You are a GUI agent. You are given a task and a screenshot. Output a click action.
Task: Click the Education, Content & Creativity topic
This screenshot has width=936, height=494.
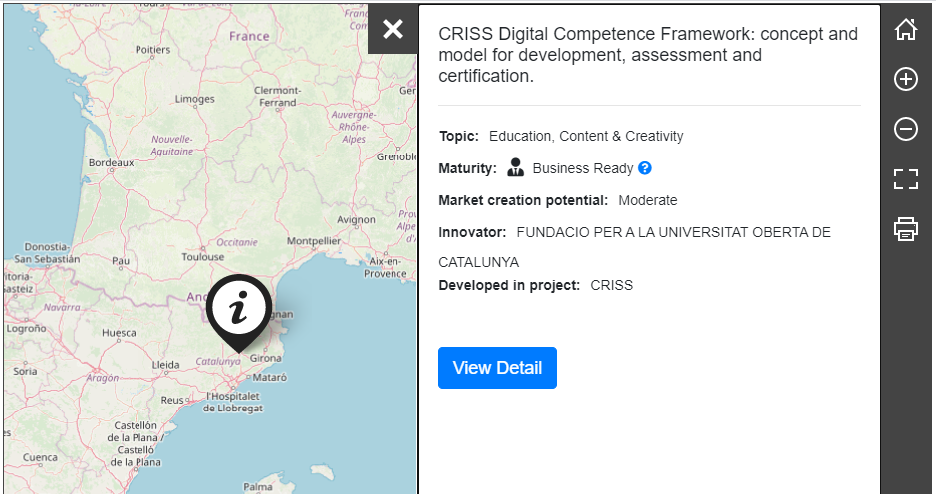[586, 136]
